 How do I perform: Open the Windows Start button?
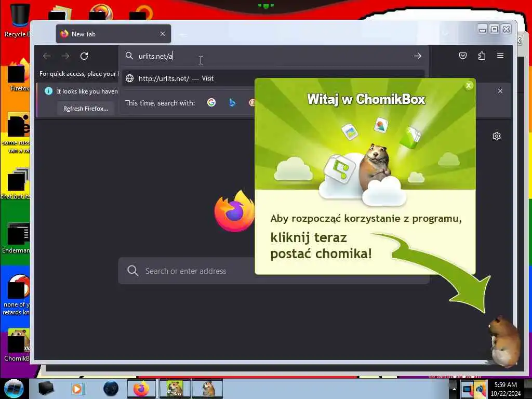[x=14, y=389]
